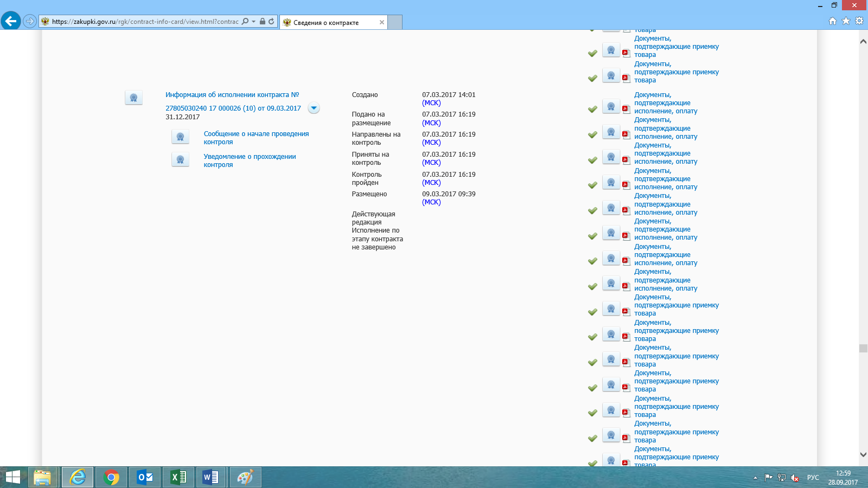
Task: Open a new tab with the blank tab button
Action: [x=395, y=22]
